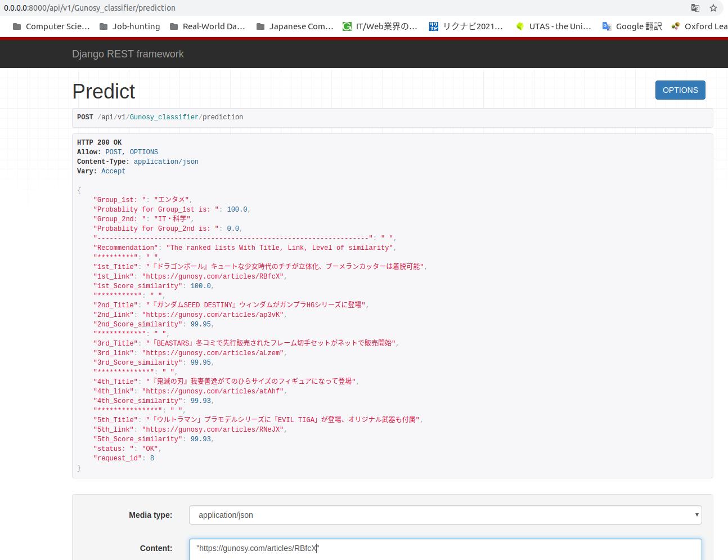Open the Real-World Data bookmarks folder
Viewport: 728px width, 560px height.
click(x=208, y=26)
